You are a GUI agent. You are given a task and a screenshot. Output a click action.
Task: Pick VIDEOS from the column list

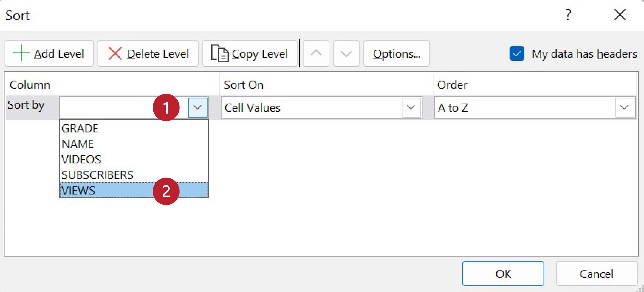[x=81, y=159]
